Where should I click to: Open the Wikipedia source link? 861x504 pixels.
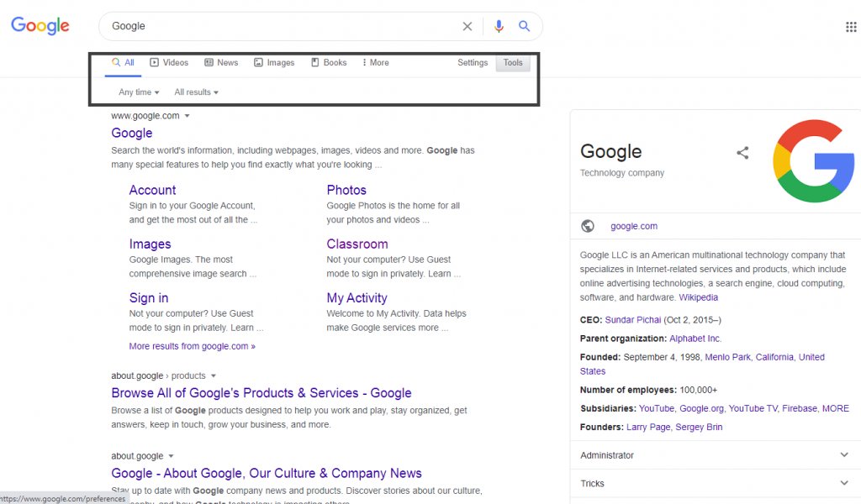(x=699, y=297)
